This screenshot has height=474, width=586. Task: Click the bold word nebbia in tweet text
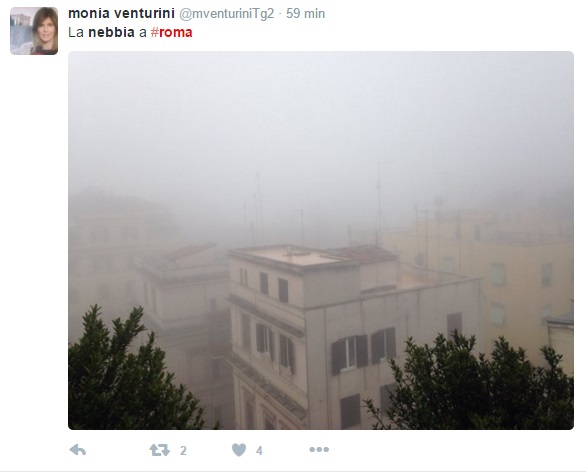pyautogui.click(x=111, y=33)
